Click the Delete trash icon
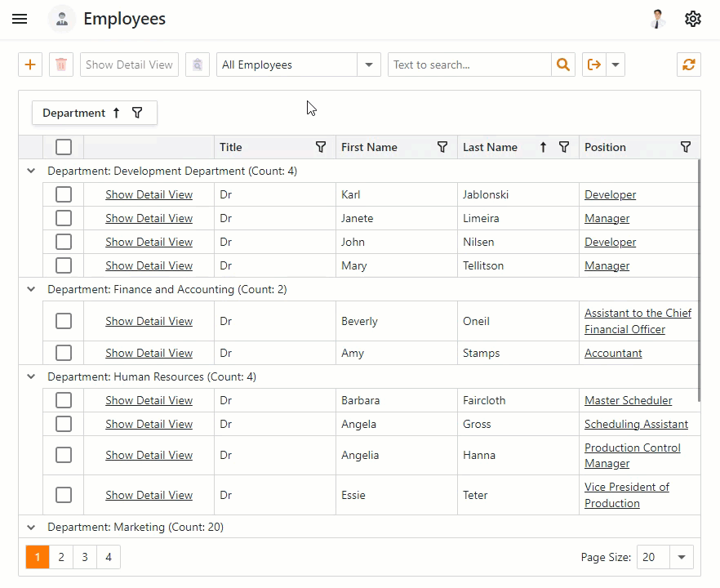This screenshot has width=720, height=588. pyautogui.click(x=61, y=65)
